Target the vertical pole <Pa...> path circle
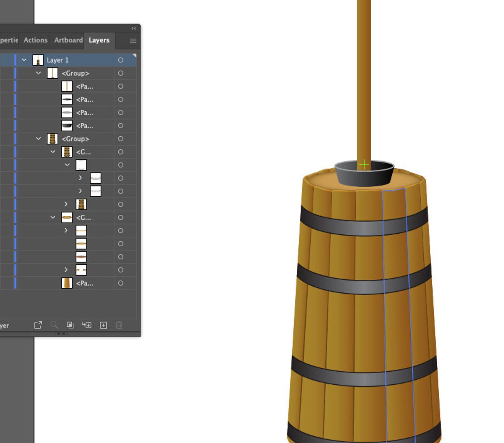504x443 pixels. tap(121, 86)
